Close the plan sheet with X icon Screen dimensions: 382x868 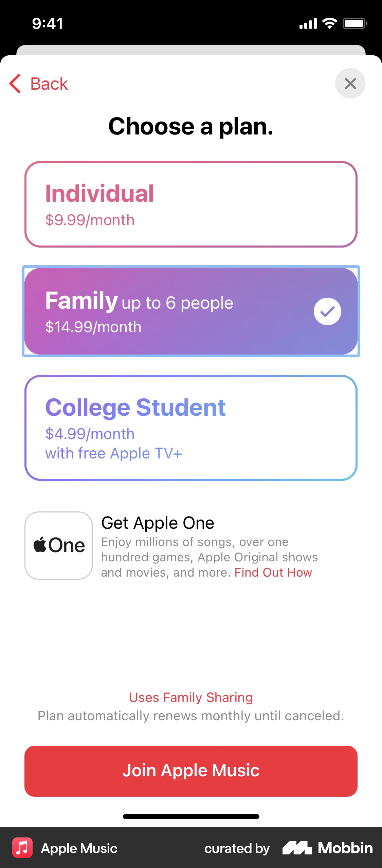(350, 83)
